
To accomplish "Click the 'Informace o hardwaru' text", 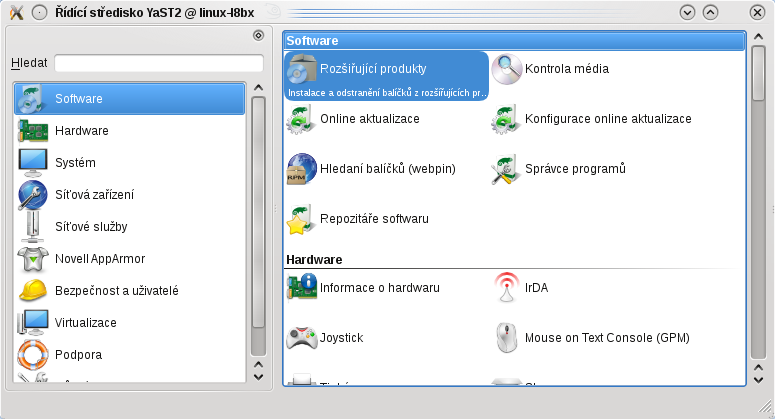I will tap(380, 288).
